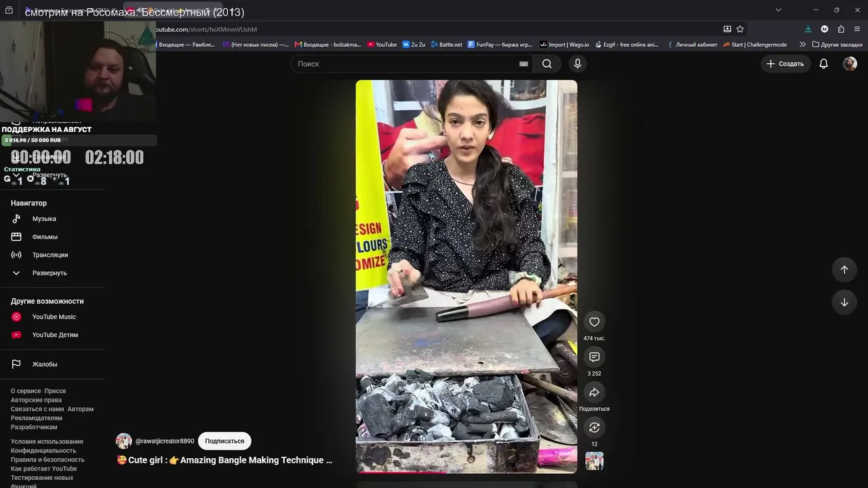
Task: Open browser downloads arrow icon
Action: [x=808, y=29]
